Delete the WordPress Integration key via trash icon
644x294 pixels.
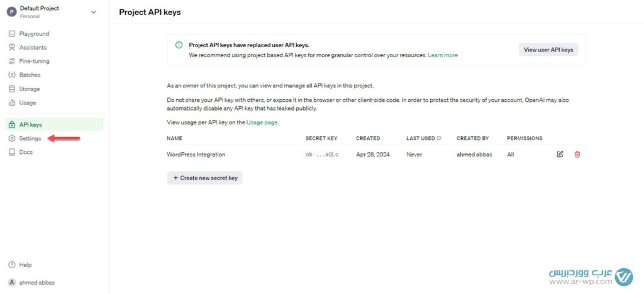(x=577, y=155)
